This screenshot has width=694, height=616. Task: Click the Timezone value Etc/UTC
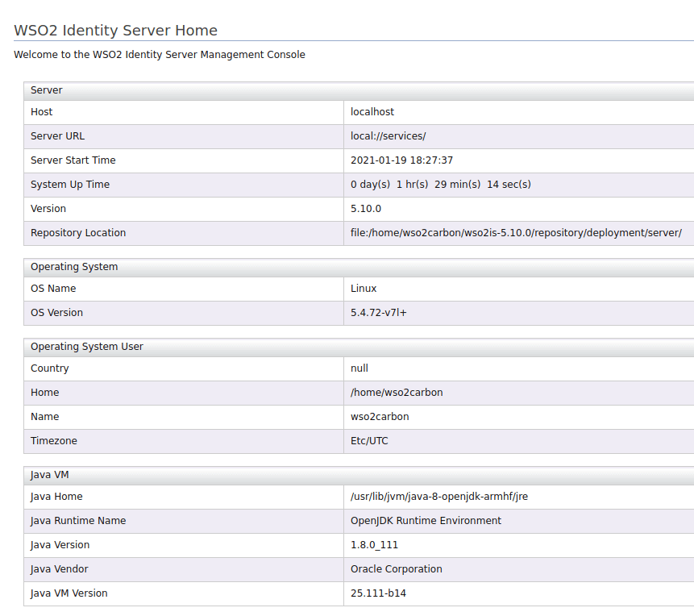coord(369,441)
